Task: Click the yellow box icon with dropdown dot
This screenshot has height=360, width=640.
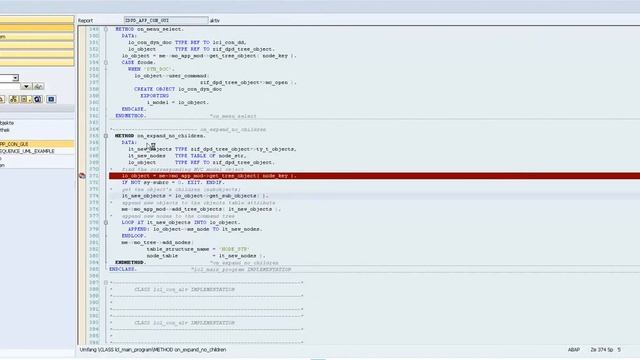Action: (25, 99)
